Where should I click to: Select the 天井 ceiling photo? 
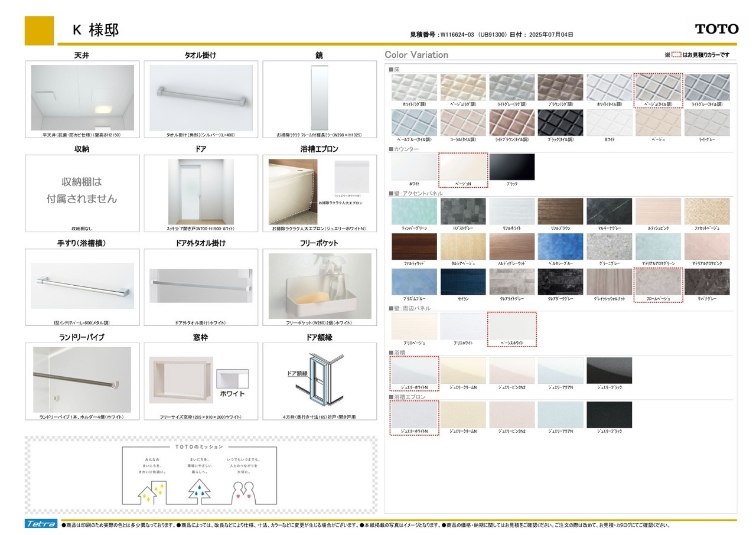pos(83,97)
